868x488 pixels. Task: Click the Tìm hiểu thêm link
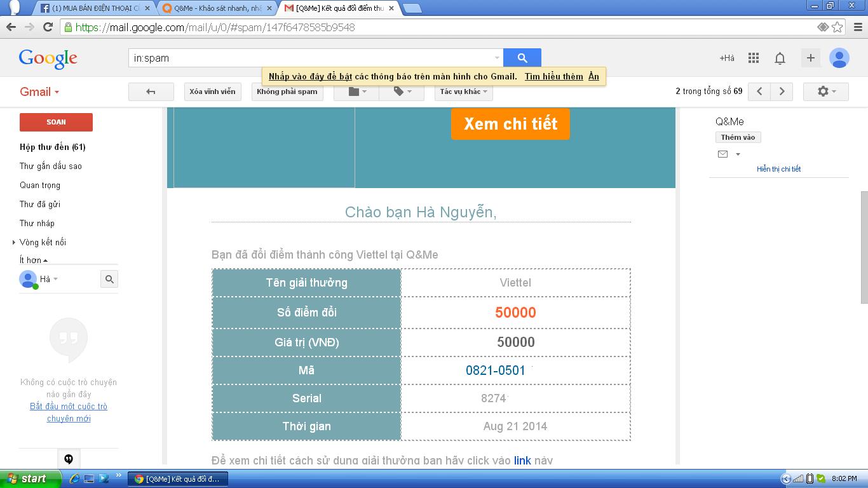pyautogui.click(x=554, y=76)
